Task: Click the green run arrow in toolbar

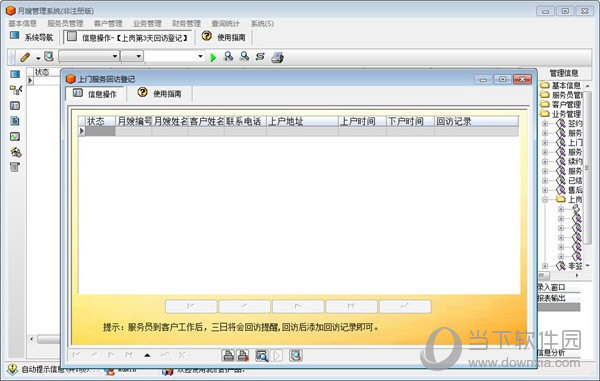Action: point(213,58)
